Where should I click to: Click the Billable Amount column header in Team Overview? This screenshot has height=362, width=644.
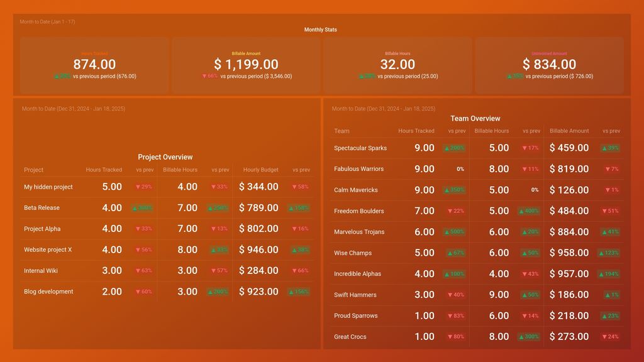coord(569,131)
